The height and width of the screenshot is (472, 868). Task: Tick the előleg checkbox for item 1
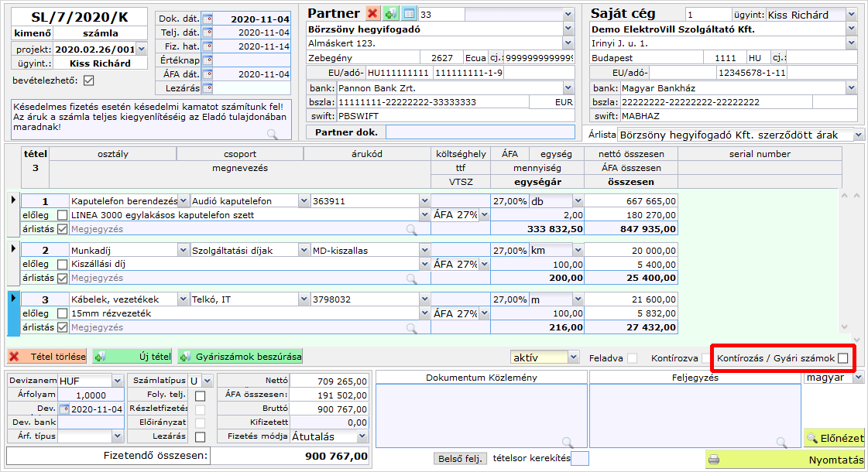[62, 215]
